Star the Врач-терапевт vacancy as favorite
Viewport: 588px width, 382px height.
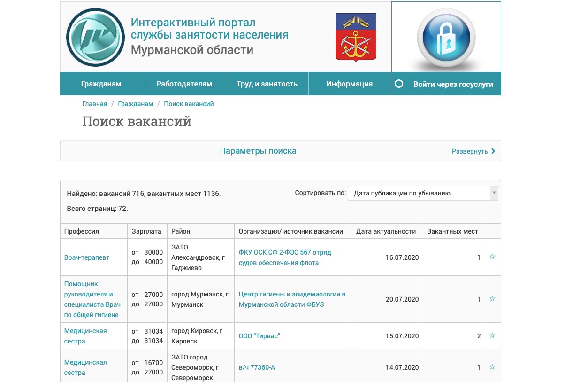pyautogui.click(x=492, y=257)
